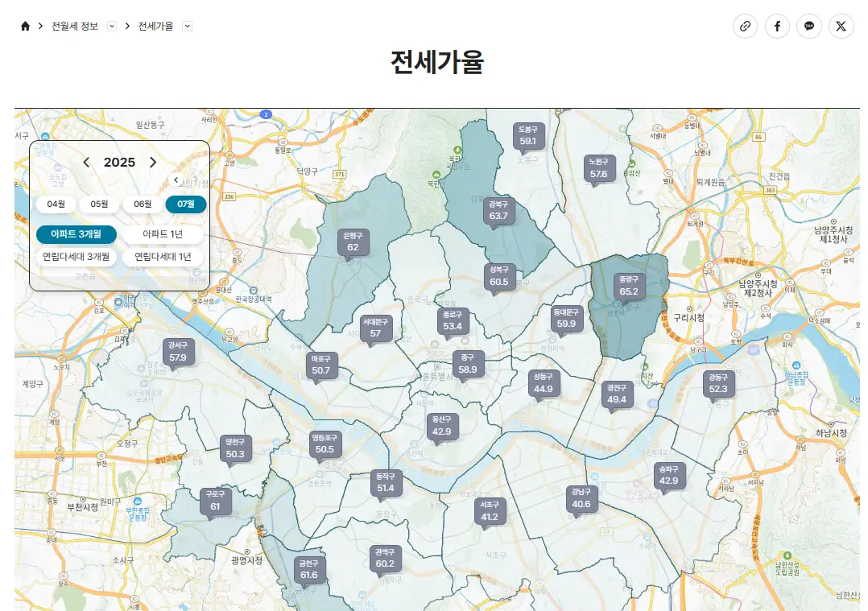This screenshot has height=611, width=868.
Task: Go to previous year with left arrow
Action: point(86,162)
